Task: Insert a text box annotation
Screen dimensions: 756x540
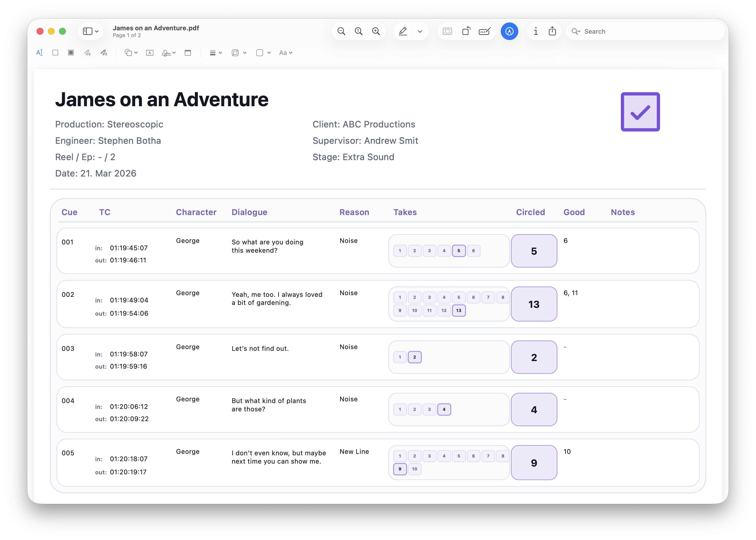Action: [150, 52]
